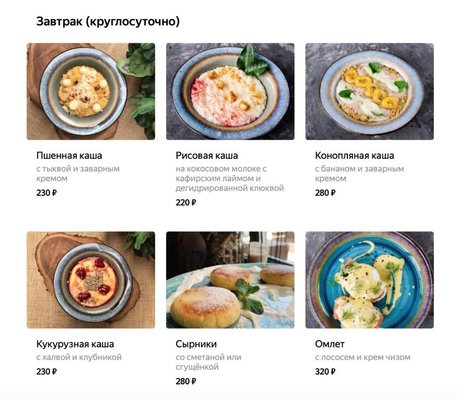This screenshot has width=463, height=400.
Task: Open the Пшенная каша dish photo
Action: (91, 91)
